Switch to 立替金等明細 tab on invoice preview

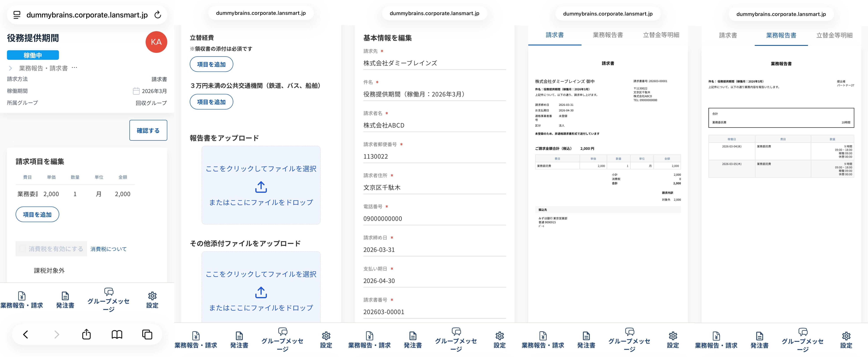661,35
